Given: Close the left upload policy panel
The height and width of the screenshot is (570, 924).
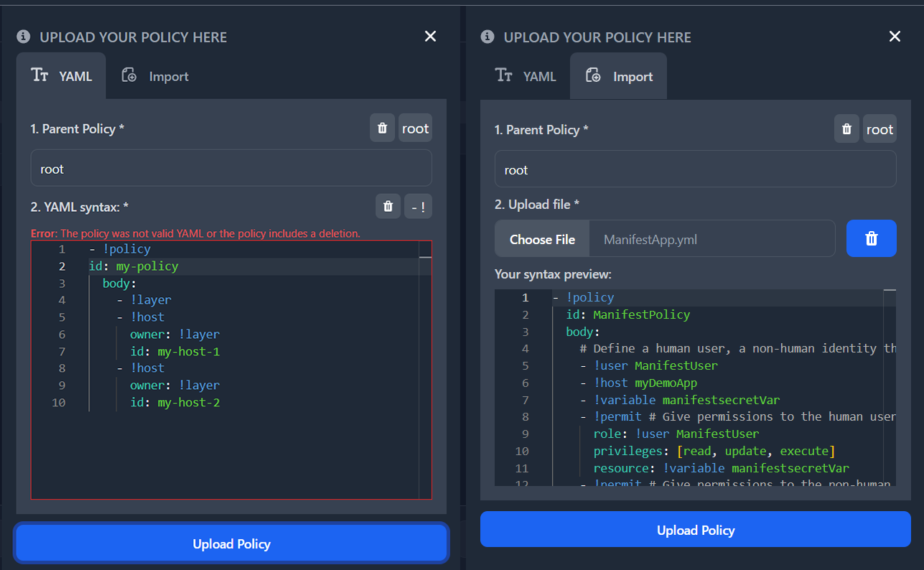Looking at the screenshot, I should pos(430,37).
